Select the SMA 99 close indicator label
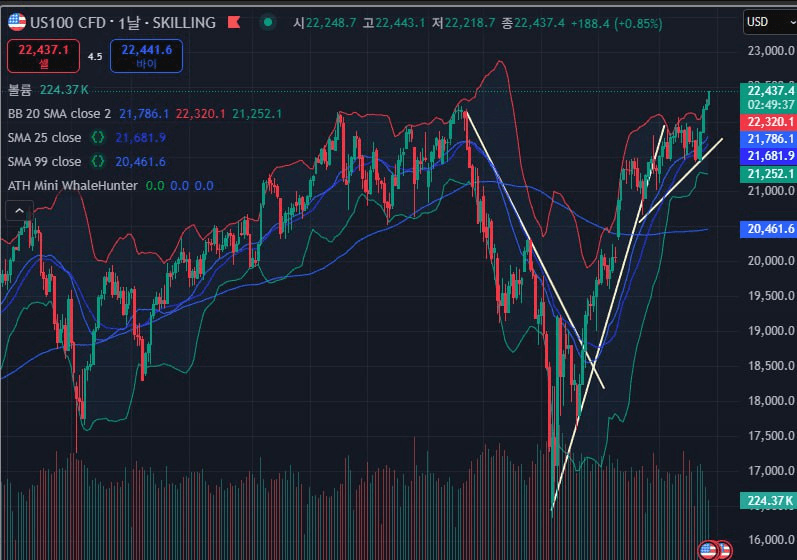Viewport: 797px width, 560px height. pos(44,162)
